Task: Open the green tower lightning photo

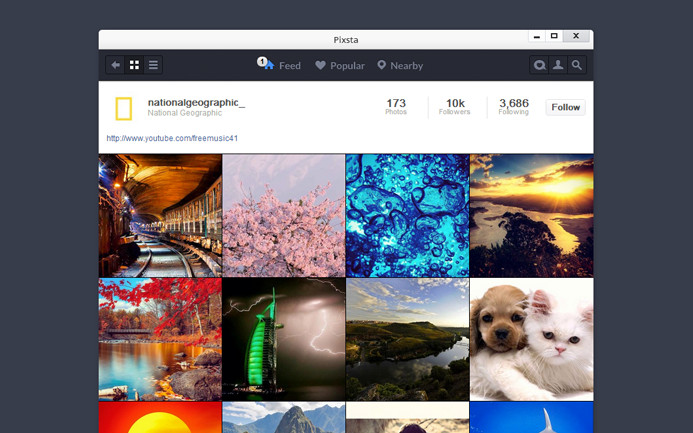Action: pos(284,339)
